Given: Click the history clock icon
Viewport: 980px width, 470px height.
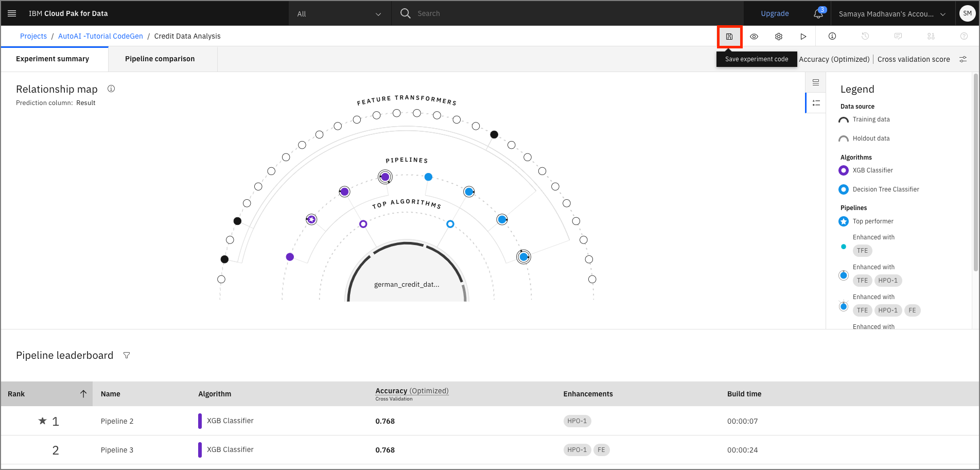Looking at the screenshot, I should point(865,36).
